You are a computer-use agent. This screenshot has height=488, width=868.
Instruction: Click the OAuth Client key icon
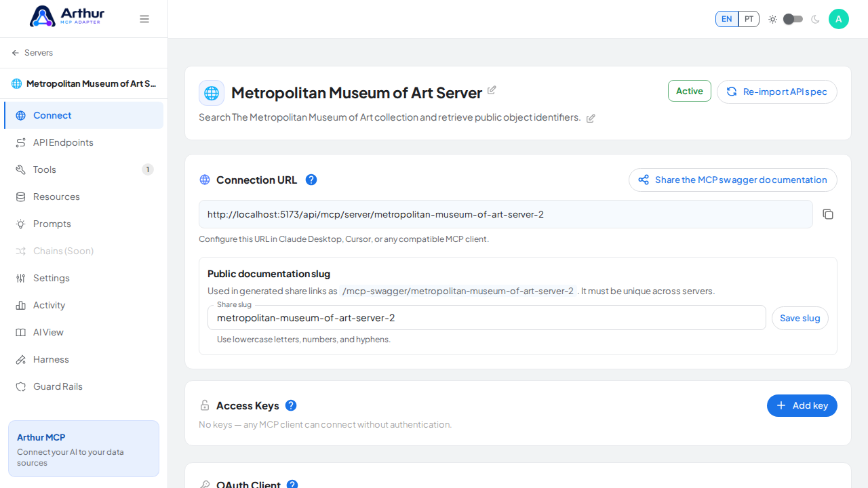(205, 484)
